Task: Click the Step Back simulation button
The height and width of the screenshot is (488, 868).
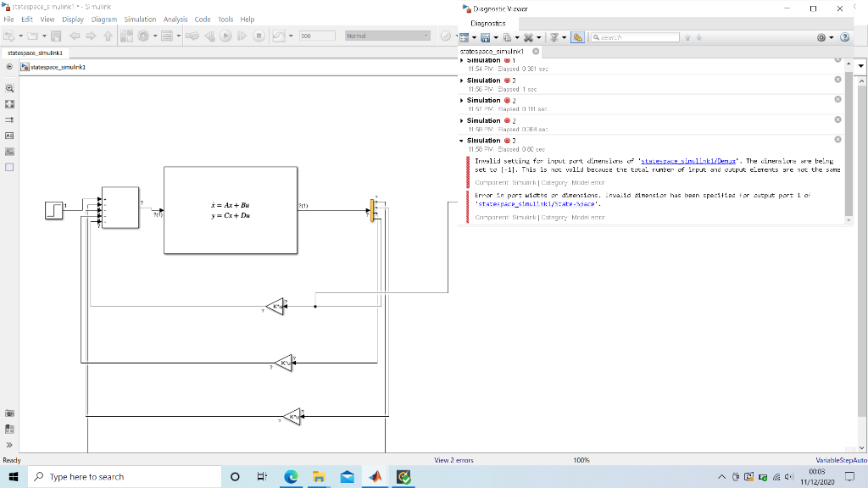Action: (x=209, y=36)
